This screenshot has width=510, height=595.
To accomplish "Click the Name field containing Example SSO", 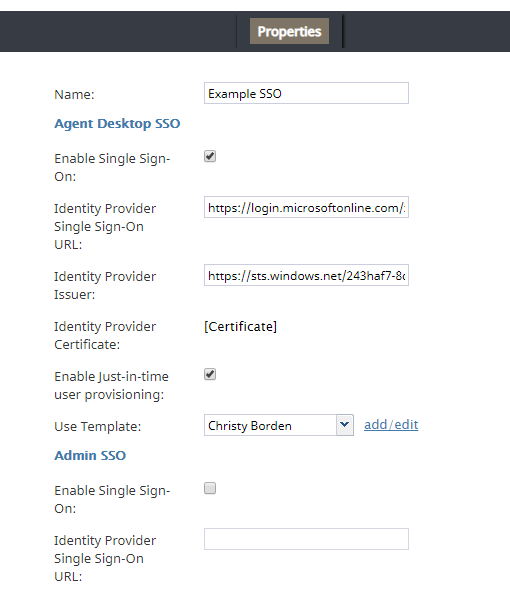I will point(306,93).
